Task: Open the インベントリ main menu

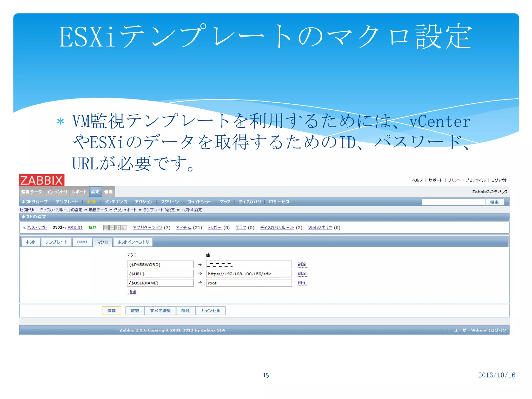Action: click(57, 192)
